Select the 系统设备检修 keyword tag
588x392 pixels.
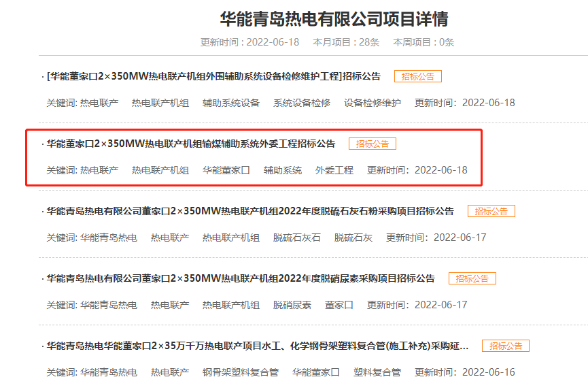tap(302, 103)
